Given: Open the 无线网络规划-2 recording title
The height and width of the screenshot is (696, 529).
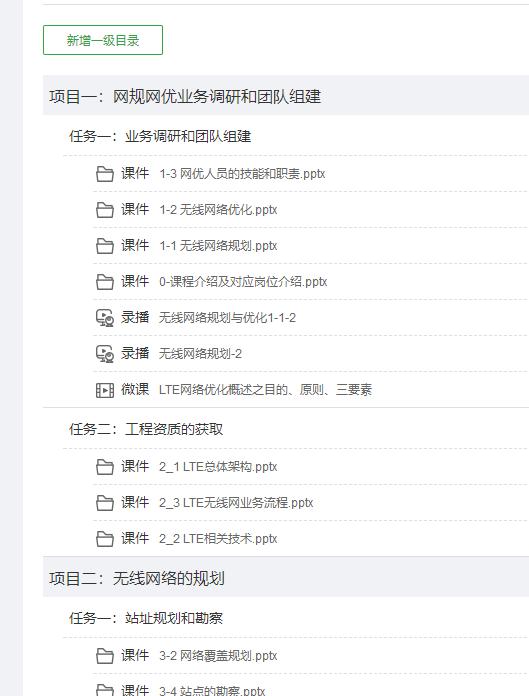Looking at the screenshot, I should coord(200,354).
